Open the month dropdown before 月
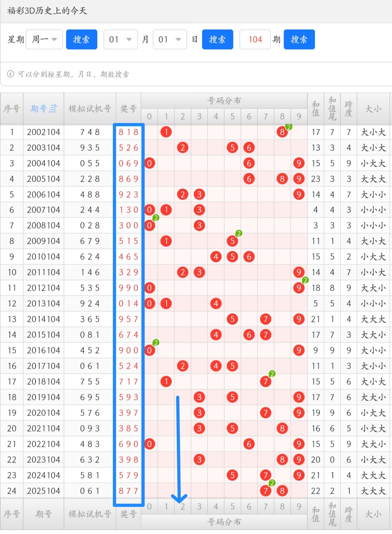392x534 pixels. [x=121, y=39]
